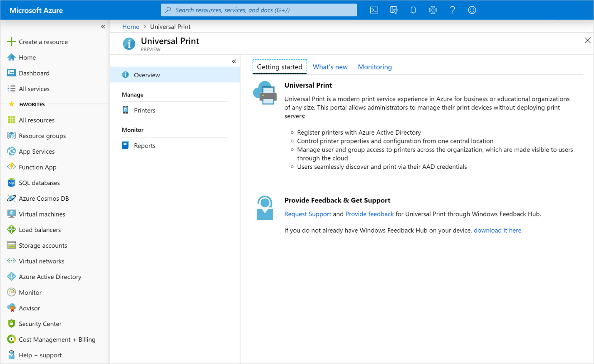594x364 pixels.
Task: Click the Storage accounts icon
Action: tap(11, 246)
